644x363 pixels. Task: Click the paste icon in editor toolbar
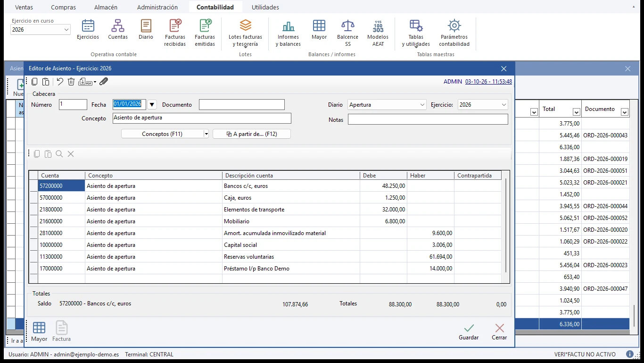[46, 82]
